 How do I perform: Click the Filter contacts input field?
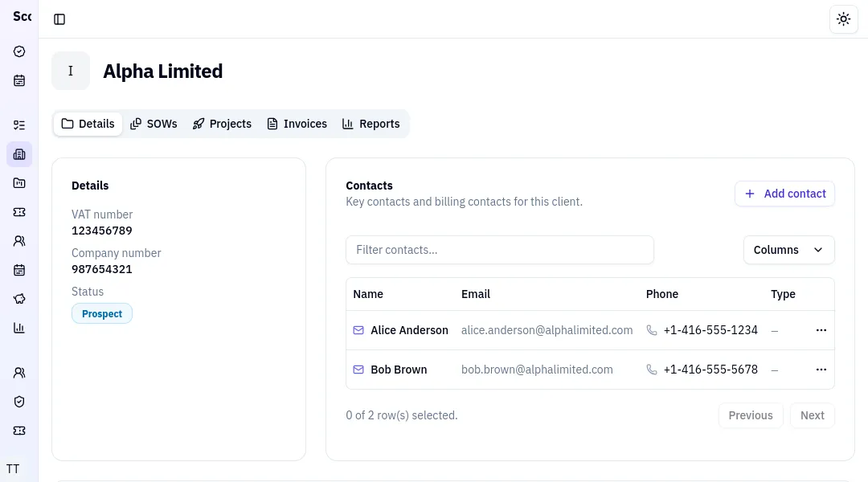(499, 250)
